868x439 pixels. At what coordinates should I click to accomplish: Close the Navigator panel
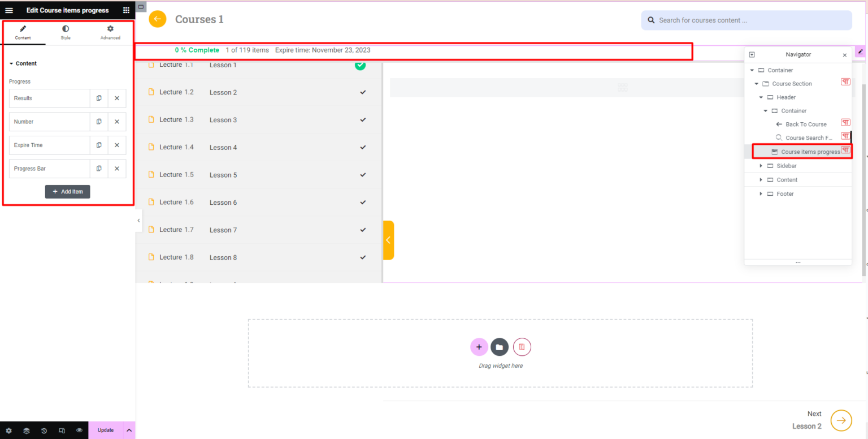pos(844,54)
